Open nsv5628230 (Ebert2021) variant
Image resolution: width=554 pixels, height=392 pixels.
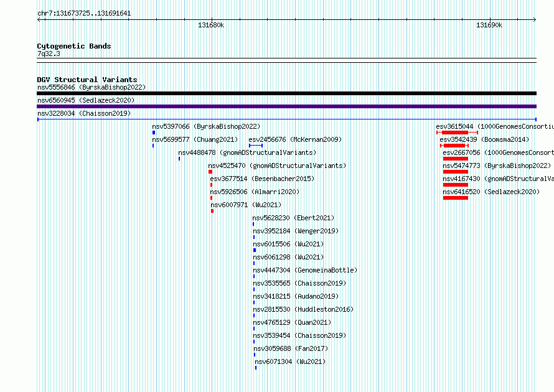coord(293,218)
